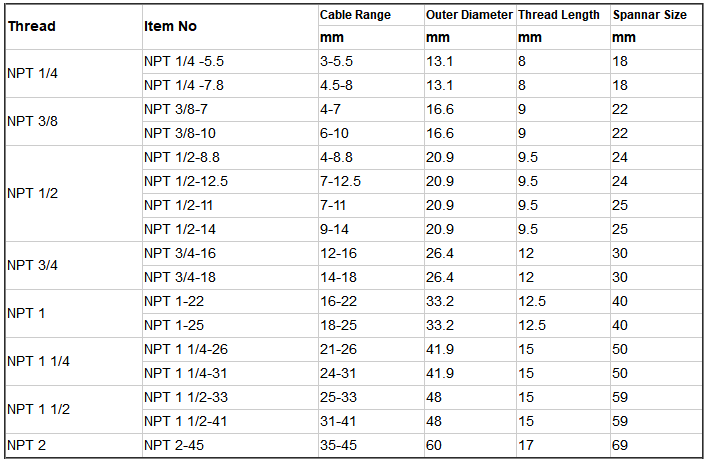Select item NPT 3/4-16
The image size is (709, 462).
[180, 253]
